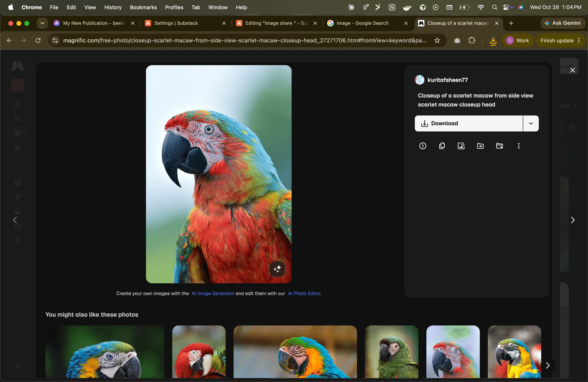Screen dimensions: 588x382
Task: Open Chrome Extensions puzzle icon
Action: pos(472,40)
